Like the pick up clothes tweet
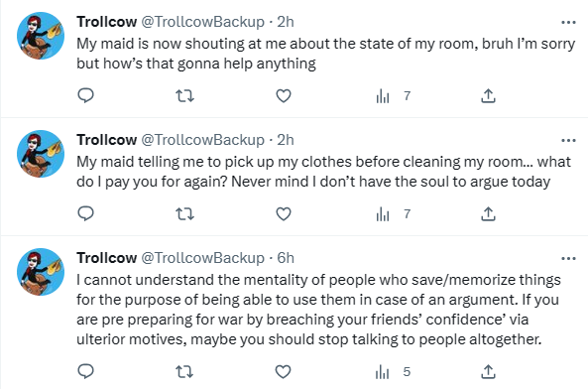588x389 pixels. [x=284, y=214]
